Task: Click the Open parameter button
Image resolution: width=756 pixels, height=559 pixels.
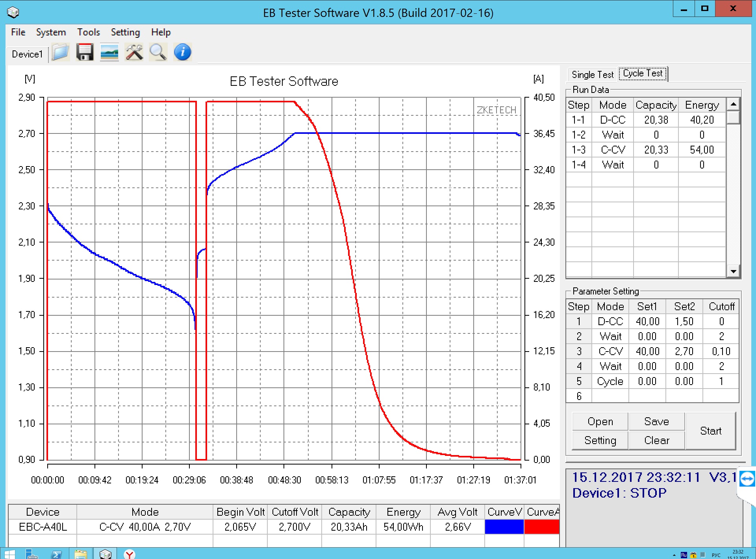Action: pyautogui.click(x=600, y=422)
